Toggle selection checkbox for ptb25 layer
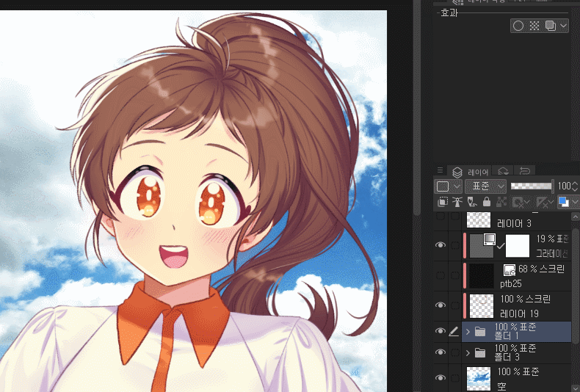Screen dimensions: 580x392 [454, 275]
